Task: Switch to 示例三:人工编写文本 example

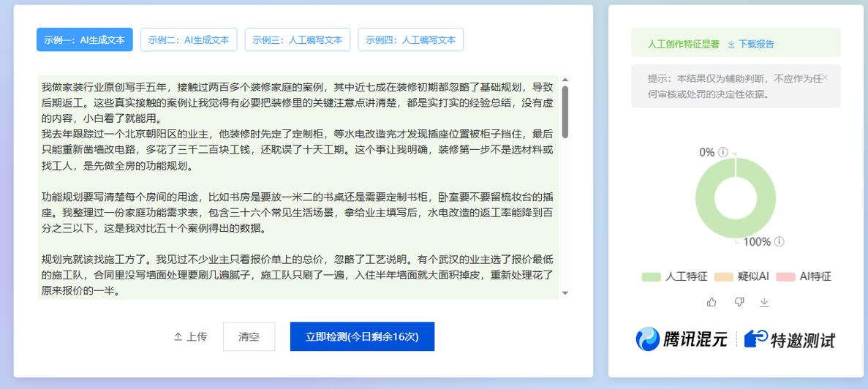Action: coord(298,40)
